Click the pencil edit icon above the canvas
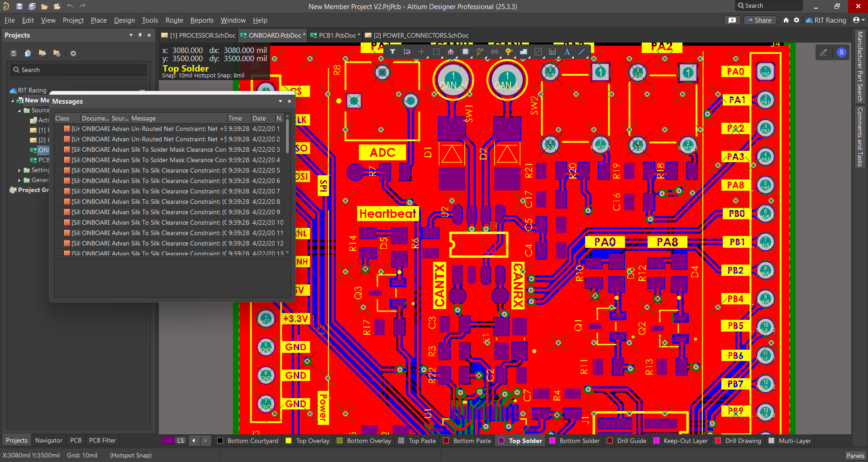 click(823, 53)
